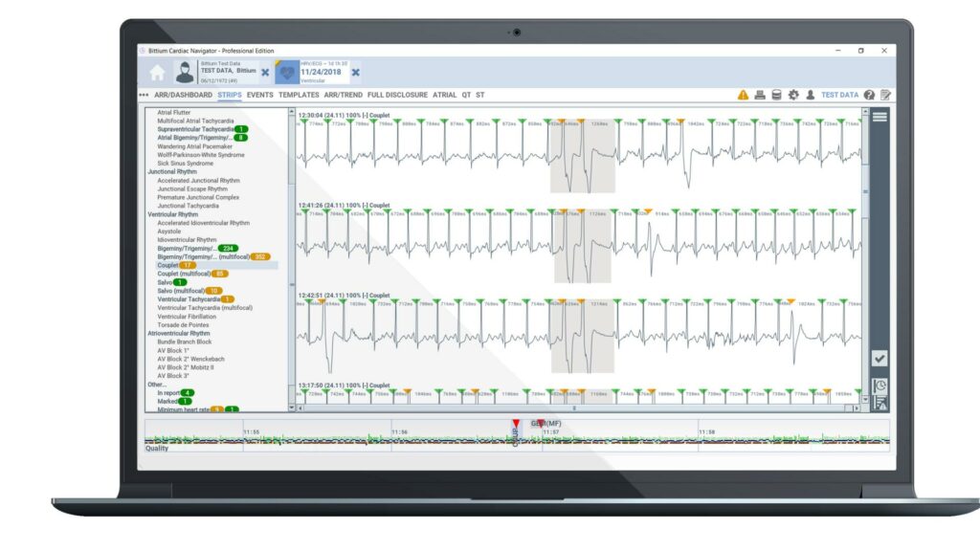
Task: Switch to the ARR/DASHBOARD tab
Action: point(183,95)
